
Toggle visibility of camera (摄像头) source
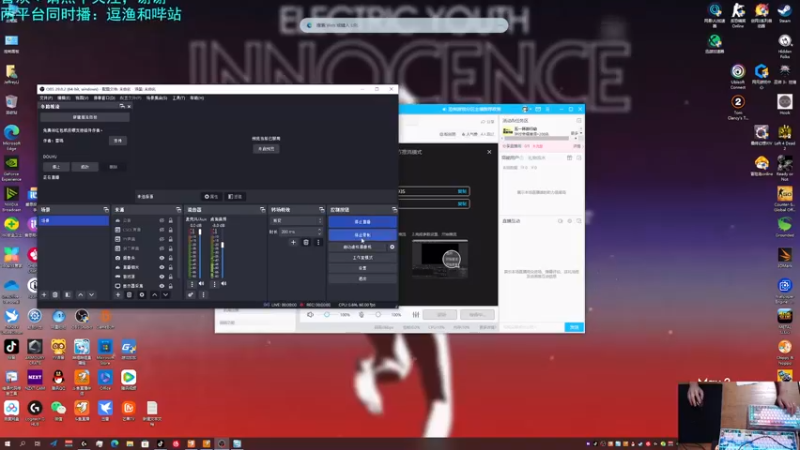coord(162,258)
